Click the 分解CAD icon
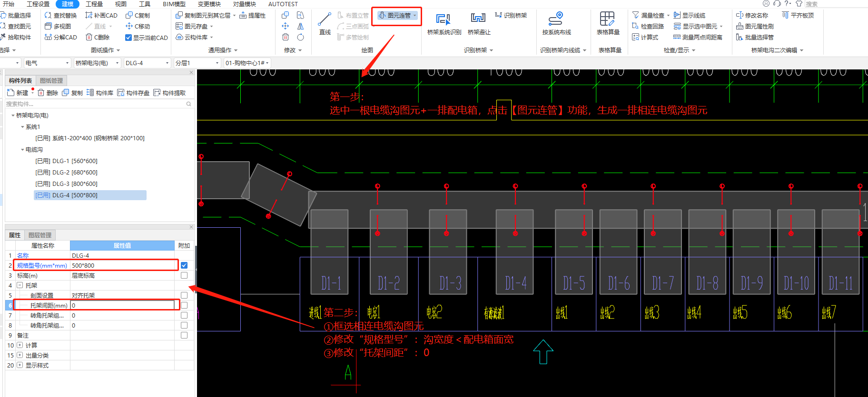The image size is (868, 397). coord(60,37)
